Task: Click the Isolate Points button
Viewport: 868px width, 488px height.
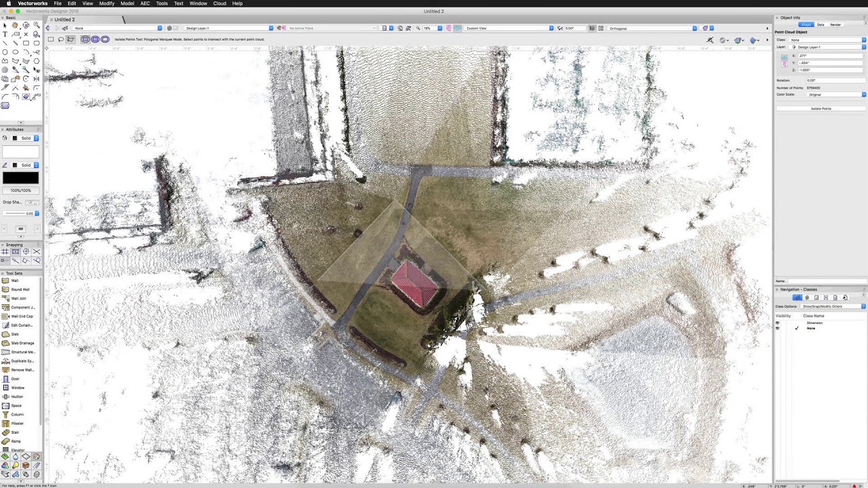Action: click(821, 108)
